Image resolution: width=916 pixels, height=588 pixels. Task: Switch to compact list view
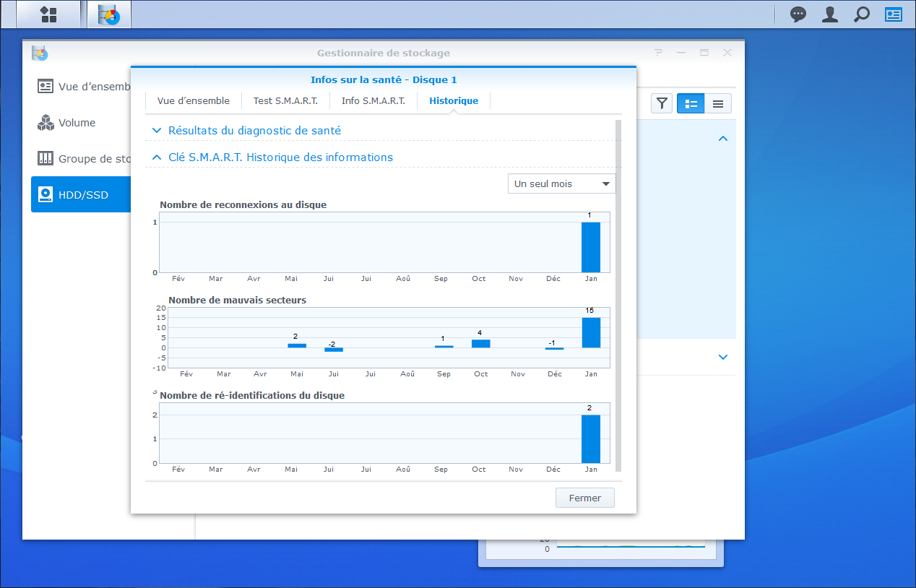[x=718, y=103]
